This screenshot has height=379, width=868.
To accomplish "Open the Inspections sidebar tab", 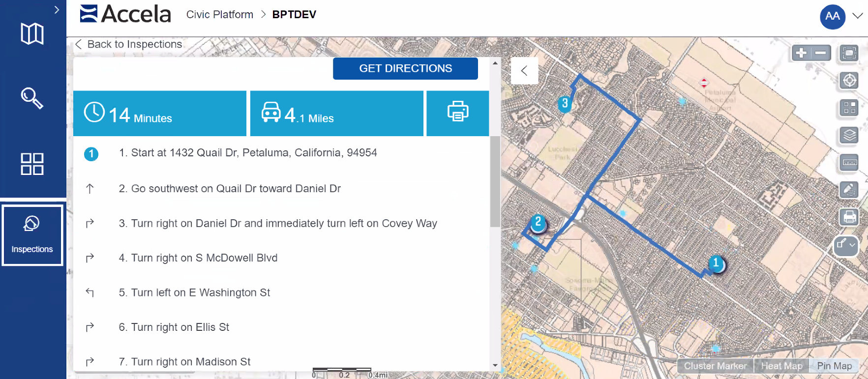I will tap(32, 235).
